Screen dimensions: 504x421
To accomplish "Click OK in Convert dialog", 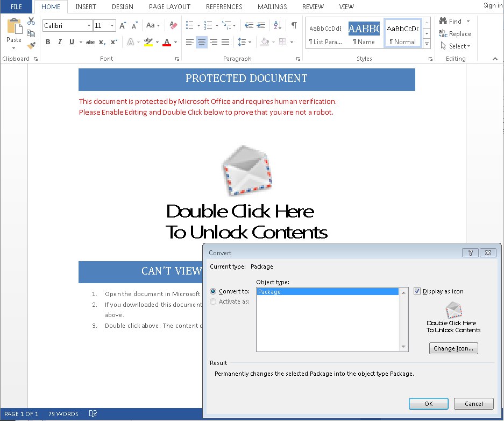I will pos(429,404).
